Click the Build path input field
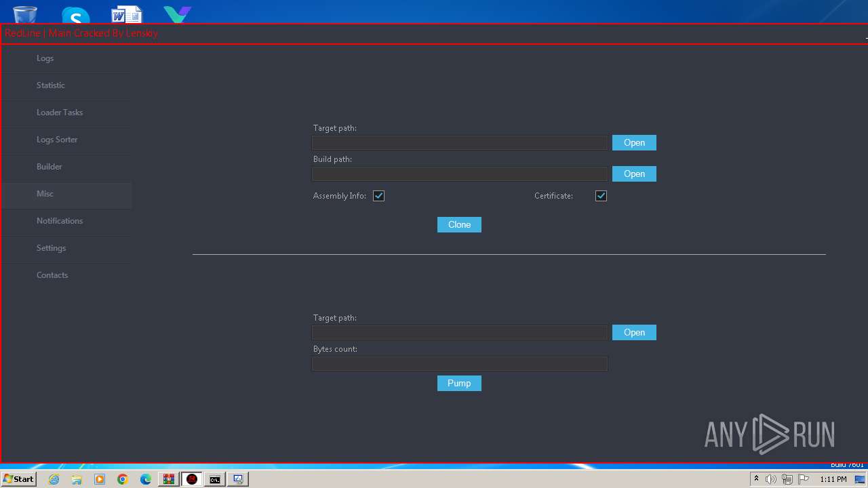 (460, 174)
